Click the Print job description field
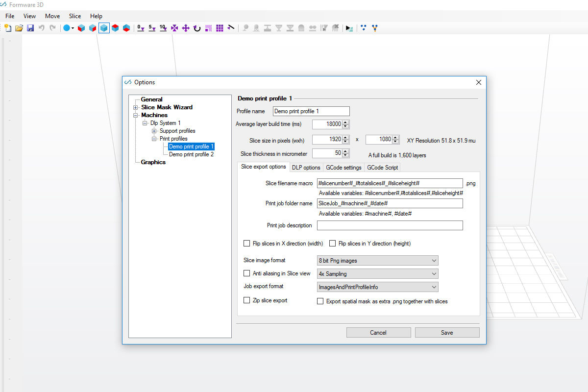 (390, 225)
